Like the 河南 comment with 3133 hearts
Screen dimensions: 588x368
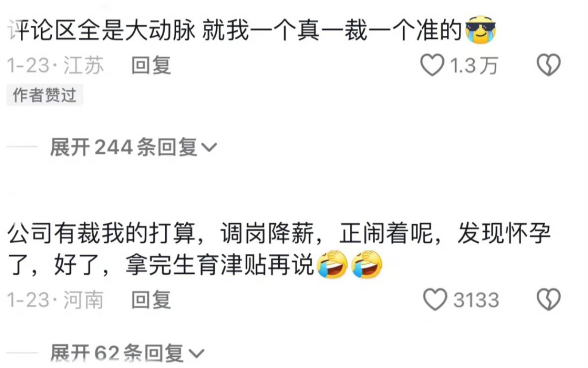[435, 300]
